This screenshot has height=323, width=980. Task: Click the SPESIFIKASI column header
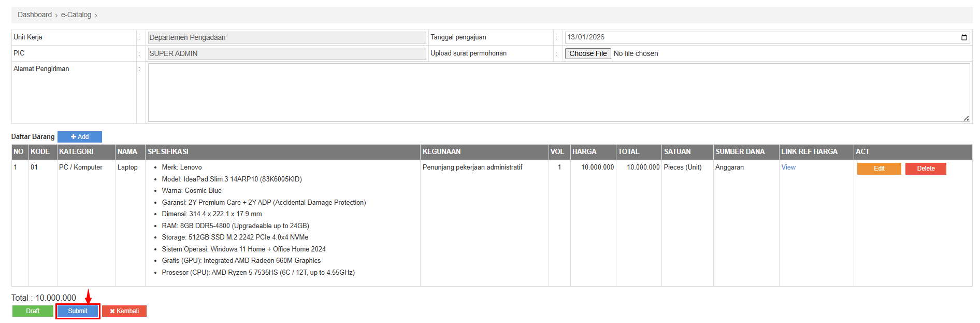[168, 152]
